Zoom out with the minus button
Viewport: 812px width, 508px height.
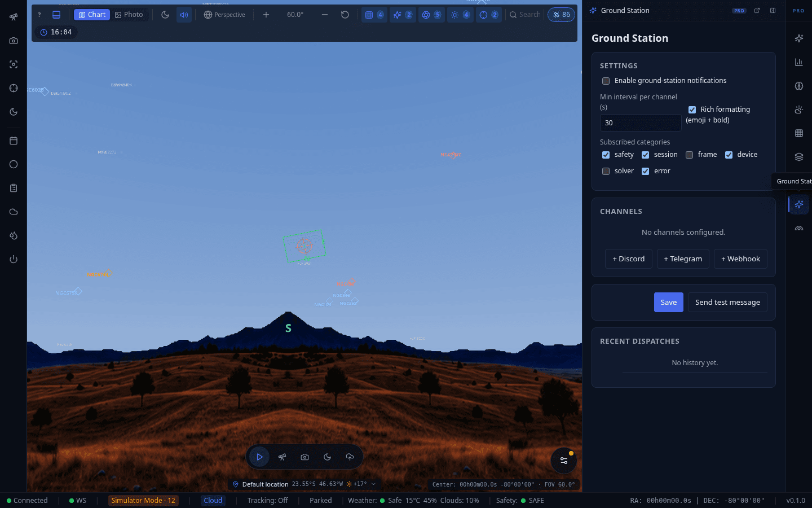point(325,15)
